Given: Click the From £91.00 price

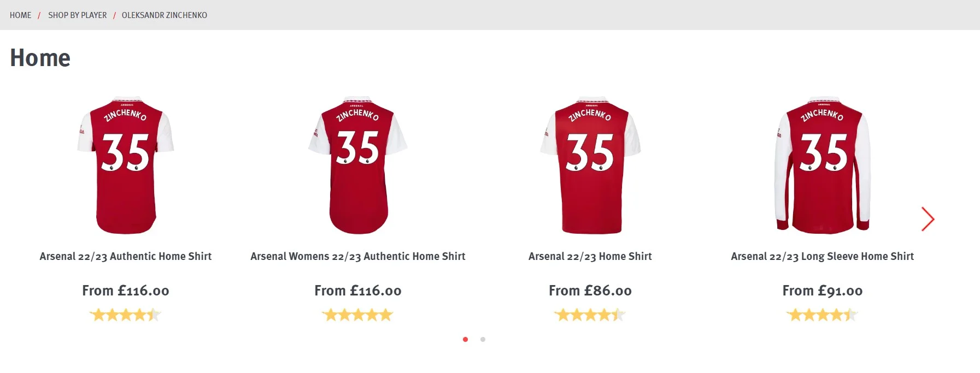Looking at the screenshot, I should pyautogui.click(x=822, y=291).
